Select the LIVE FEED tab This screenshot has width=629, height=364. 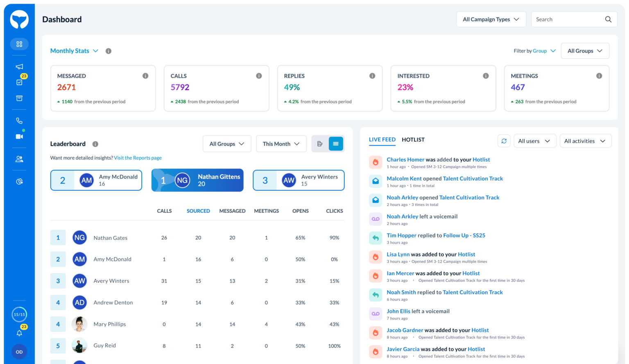coord(382,140)
